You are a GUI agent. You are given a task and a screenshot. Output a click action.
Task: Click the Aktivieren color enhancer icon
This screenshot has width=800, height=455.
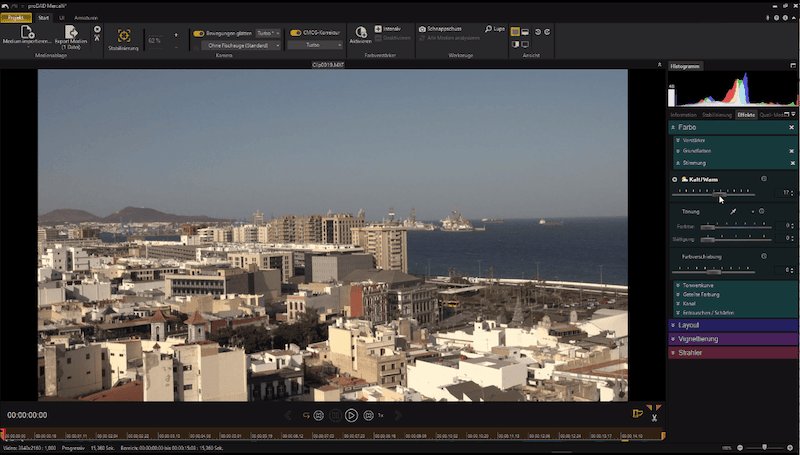(361, 33)
